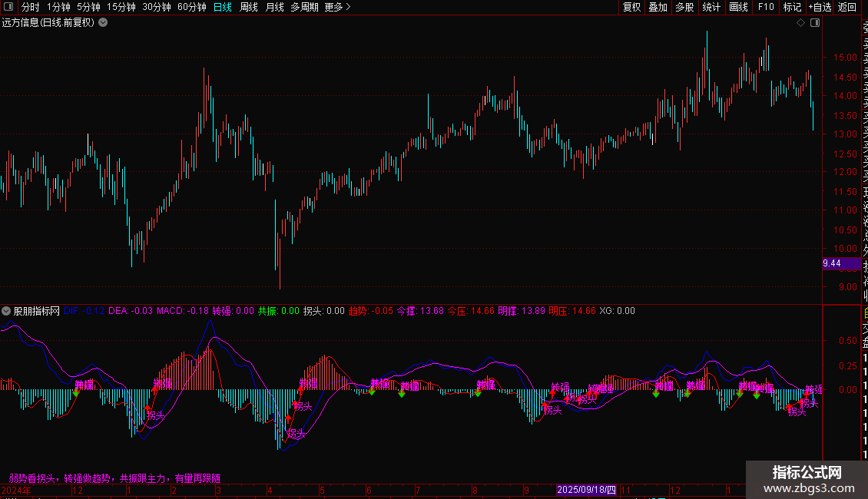Click the 今压: 14.66 resistance label
The height and width of the screenshot is (499, 868).
click(x=471, y=311)
